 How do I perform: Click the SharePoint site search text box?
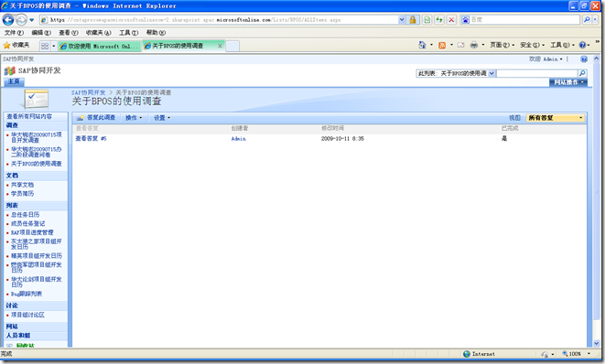pyautogui.click(x=536, y=73)
